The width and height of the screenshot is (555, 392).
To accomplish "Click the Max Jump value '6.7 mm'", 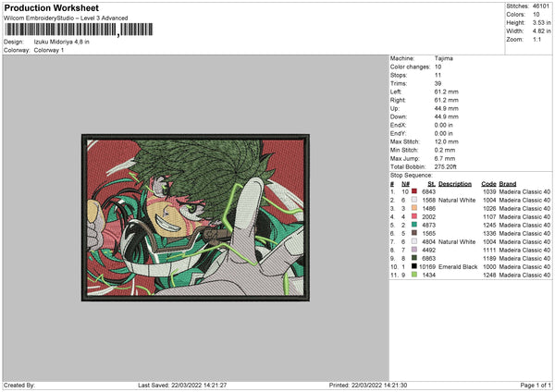I will (445, 158).
